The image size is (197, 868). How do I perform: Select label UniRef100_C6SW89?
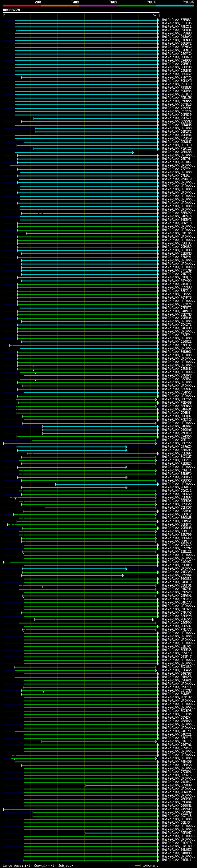(x=177, y=785)
